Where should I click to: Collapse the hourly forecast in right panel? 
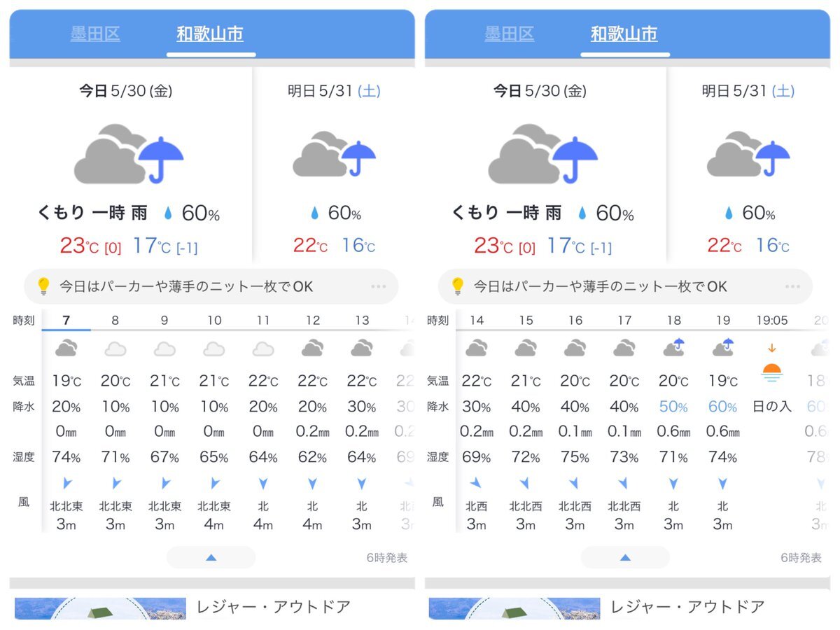625,557
